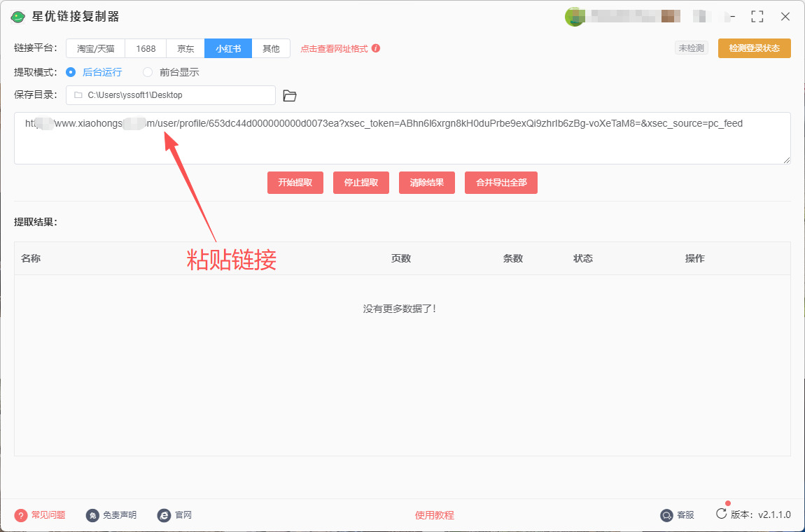Click the 页数 column header
805x532 pixels.
tap(401, 258)
